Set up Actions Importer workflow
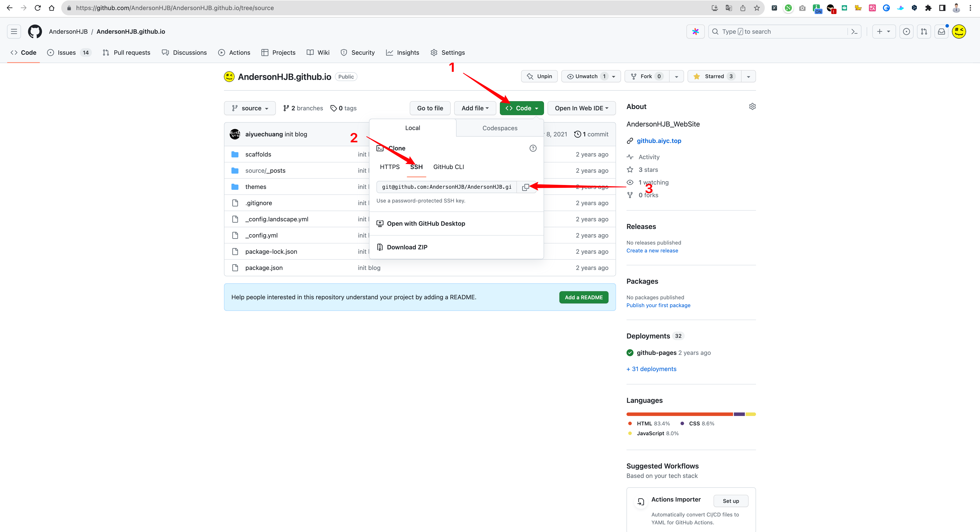Viewport: 980px width, 532px height. point(731,501)
